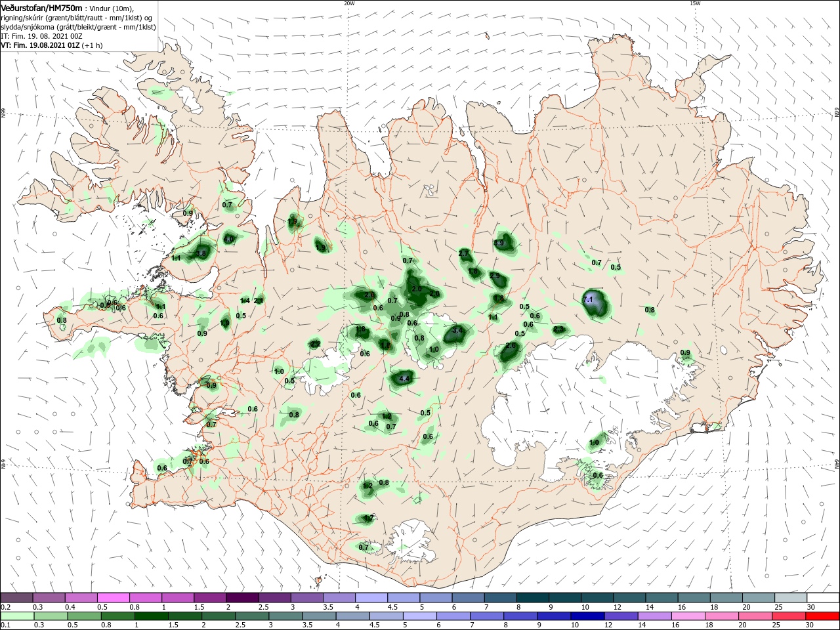Pick bottom legend lavender swatch between 14 and 16

pyautogui.click(x=653, y=616)
